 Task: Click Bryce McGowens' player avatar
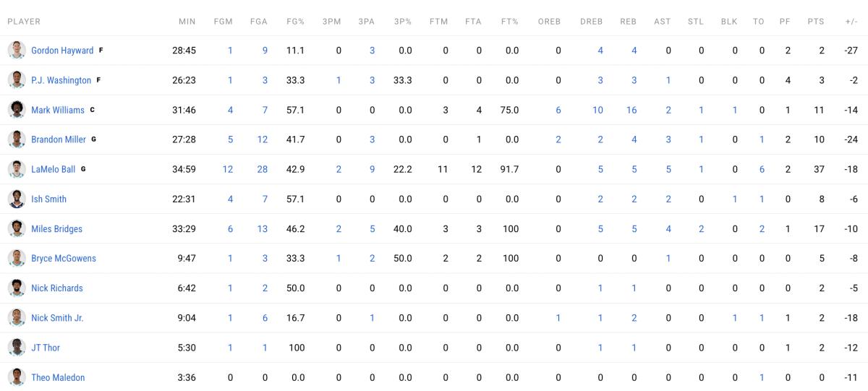17,258
